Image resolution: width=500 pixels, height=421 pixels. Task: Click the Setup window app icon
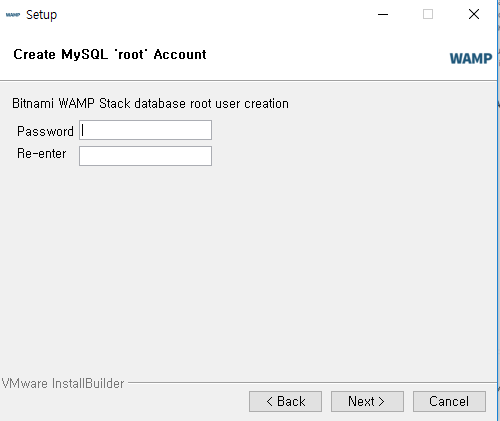click(13, 15)
